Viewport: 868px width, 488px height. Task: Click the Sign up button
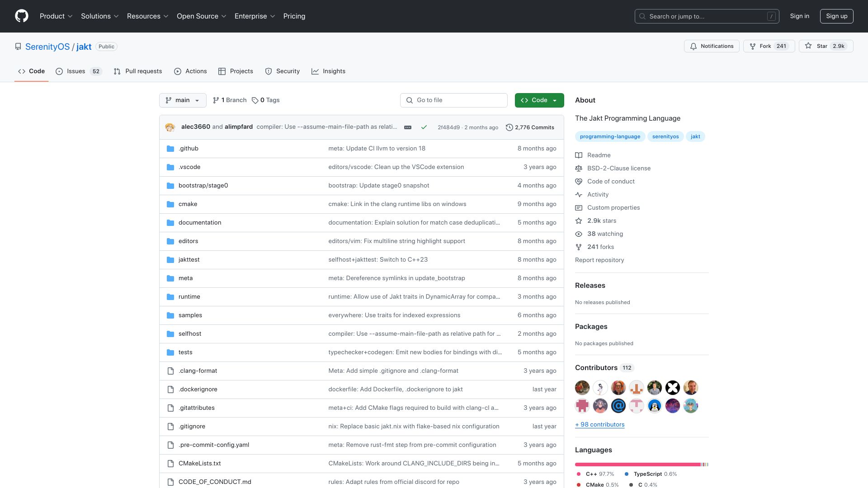click(837, 16)
